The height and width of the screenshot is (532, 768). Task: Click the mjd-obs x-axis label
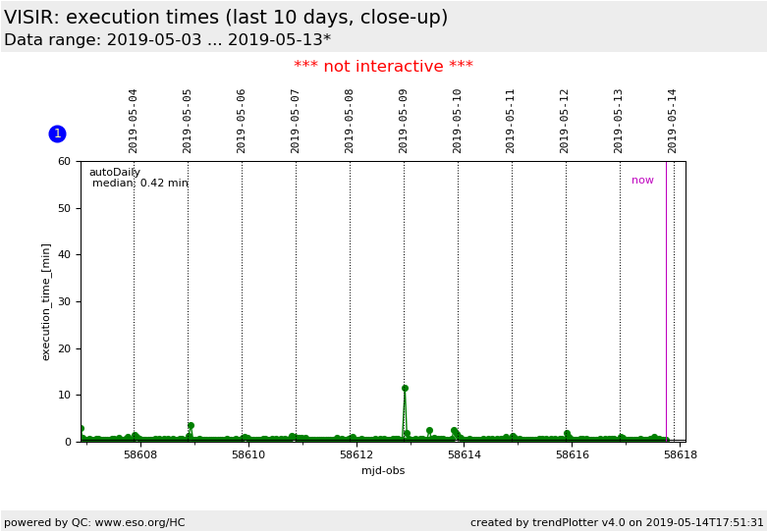tap(382, 471)
